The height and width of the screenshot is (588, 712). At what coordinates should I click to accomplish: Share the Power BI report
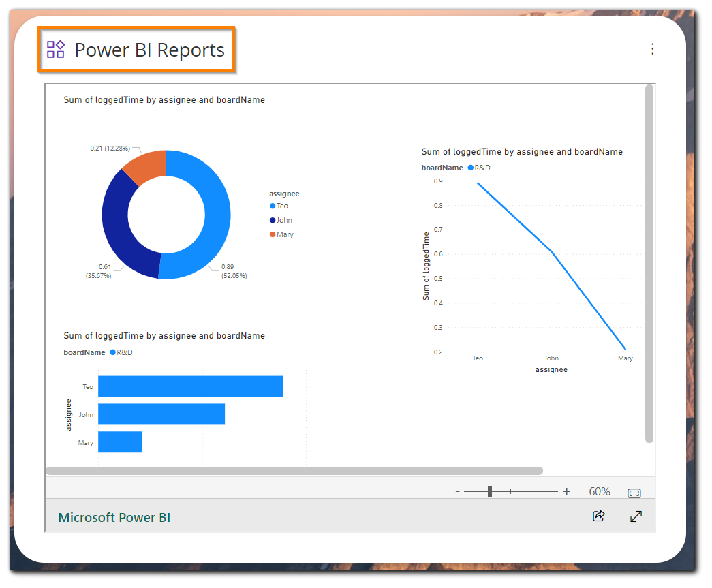599,516
